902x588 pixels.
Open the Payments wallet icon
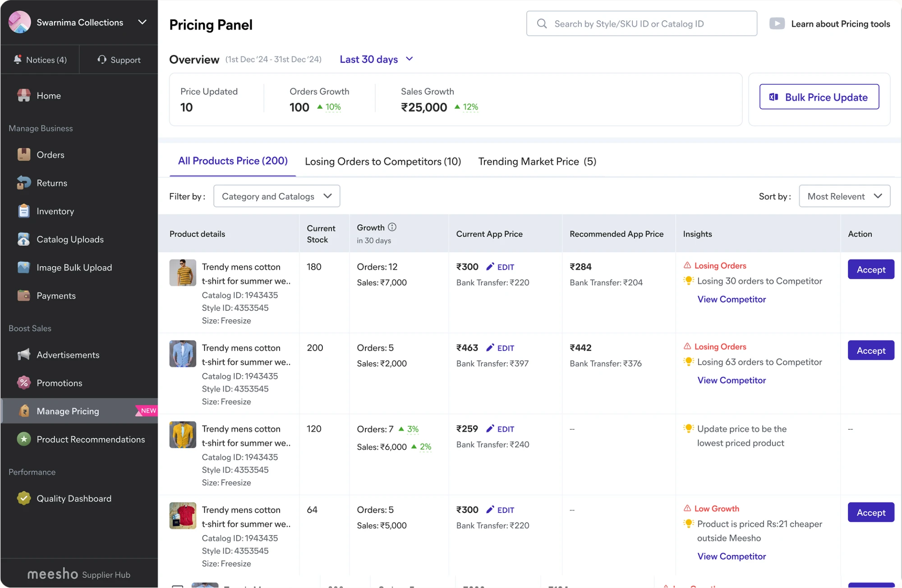(x=24, y=296)
